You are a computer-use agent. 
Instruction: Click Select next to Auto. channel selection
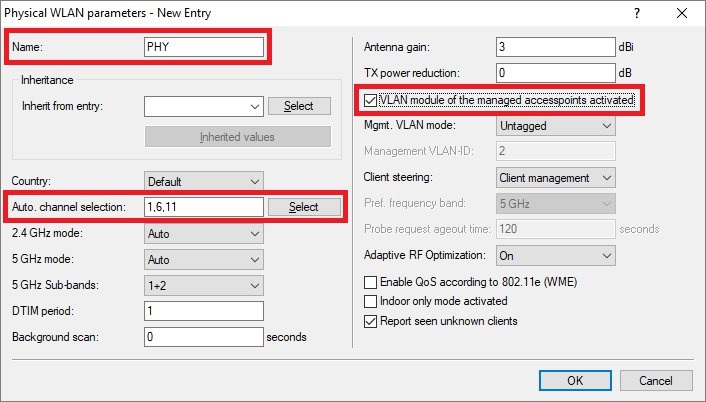pos(303,207)
